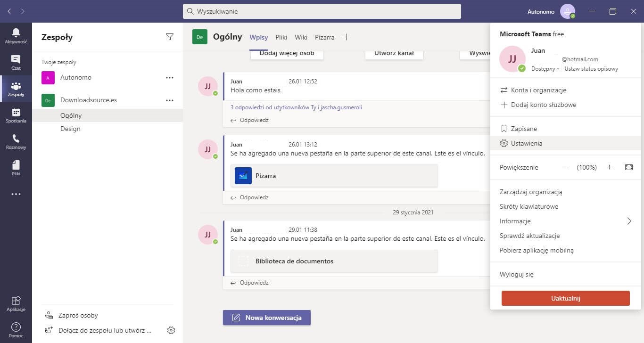Open the Spotkania calendar icon
644x343 pixels.
tap(16, 115)
